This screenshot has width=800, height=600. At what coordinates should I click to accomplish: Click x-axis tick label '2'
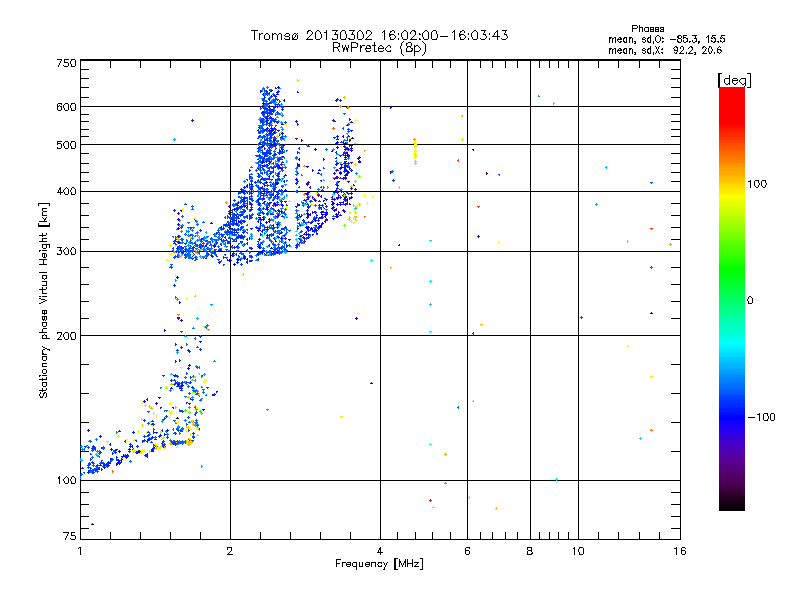pos(230,551)
